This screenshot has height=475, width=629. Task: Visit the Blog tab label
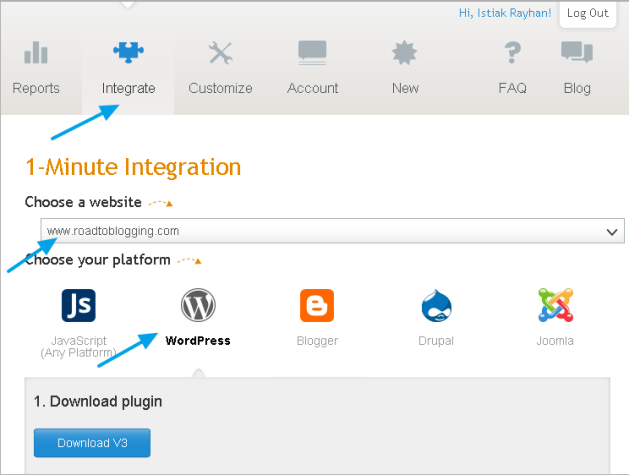coord(577,88)
